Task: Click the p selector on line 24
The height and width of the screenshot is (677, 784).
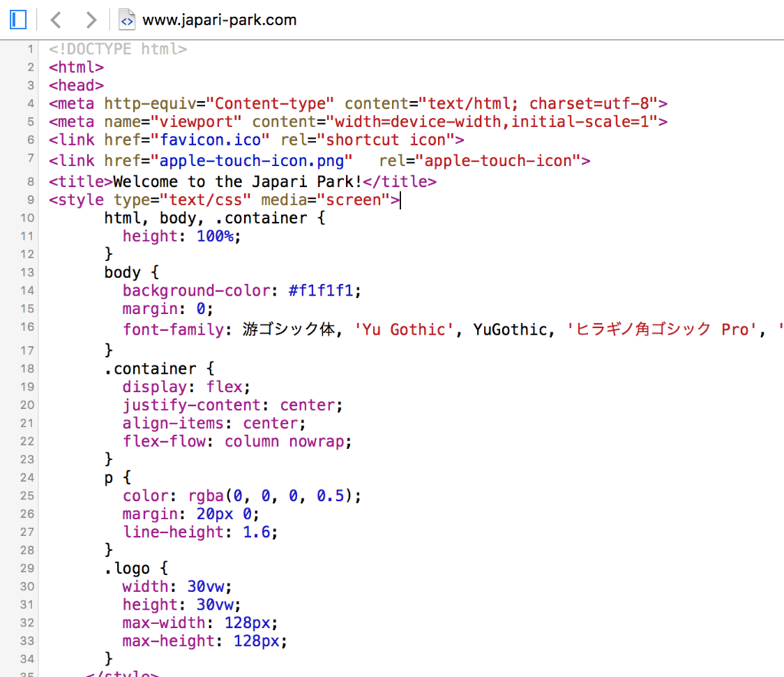Action: (109, 479)
